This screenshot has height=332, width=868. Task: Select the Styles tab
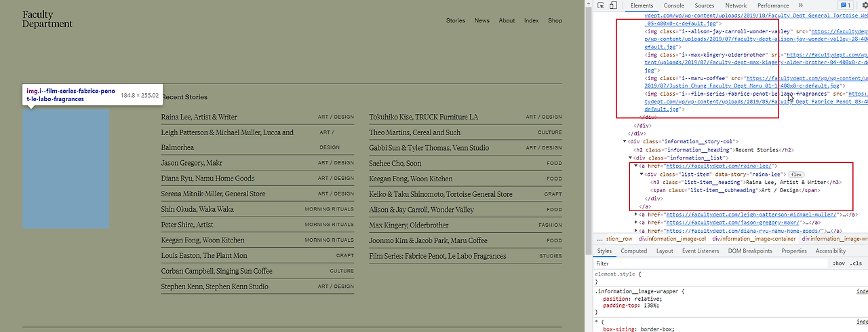[604, 251]
